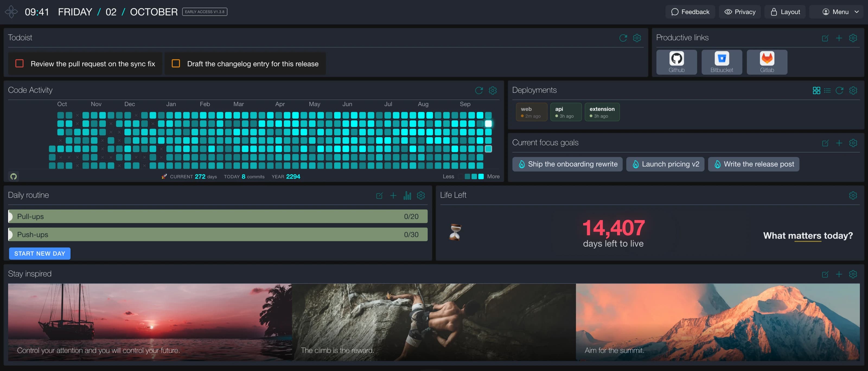Click the hourglass icon in Life Left

[455, 232]
